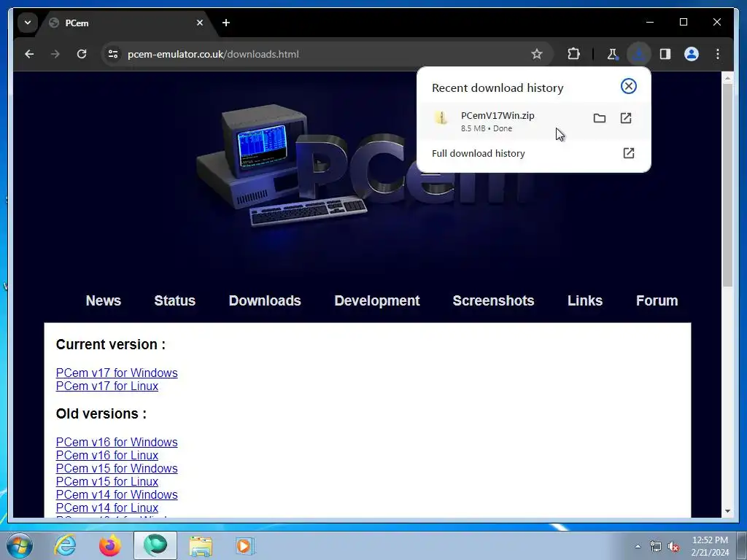
Task: Click the PCem computer logo image
Action: [x=281, y=164]
